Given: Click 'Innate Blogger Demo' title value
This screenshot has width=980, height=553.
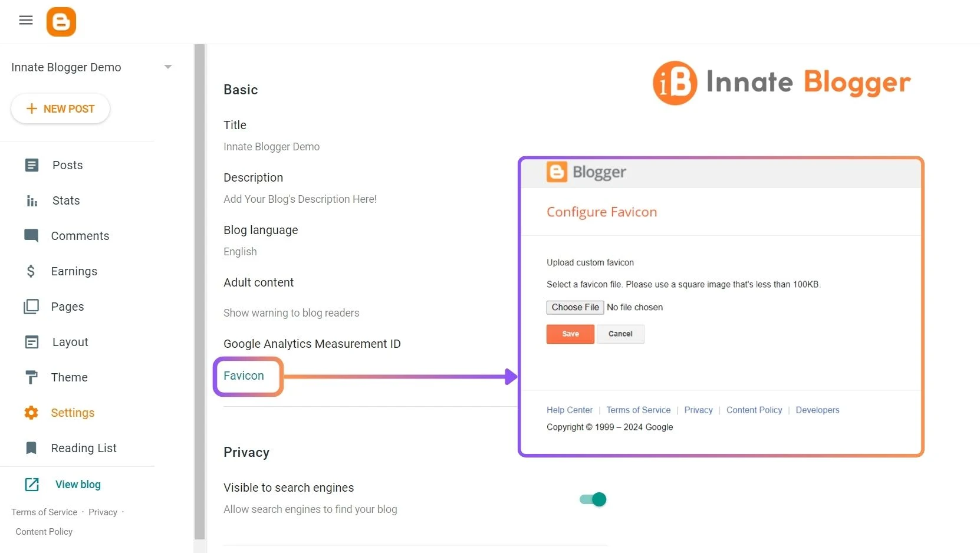Looking at the screenshot, I should click(x=271, y=147).
